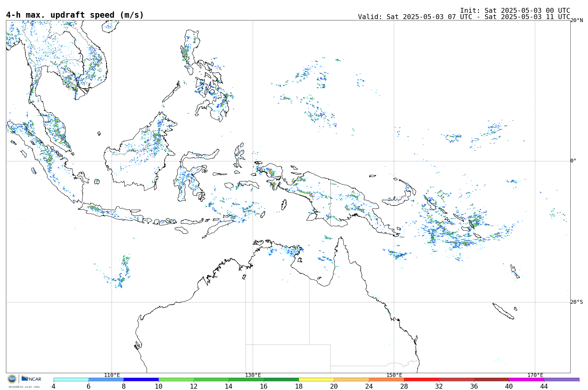Pick the dark green 16–18 colorbar segment
The height and width of the screenshot is (390, 588).
(x=281, y=379)
